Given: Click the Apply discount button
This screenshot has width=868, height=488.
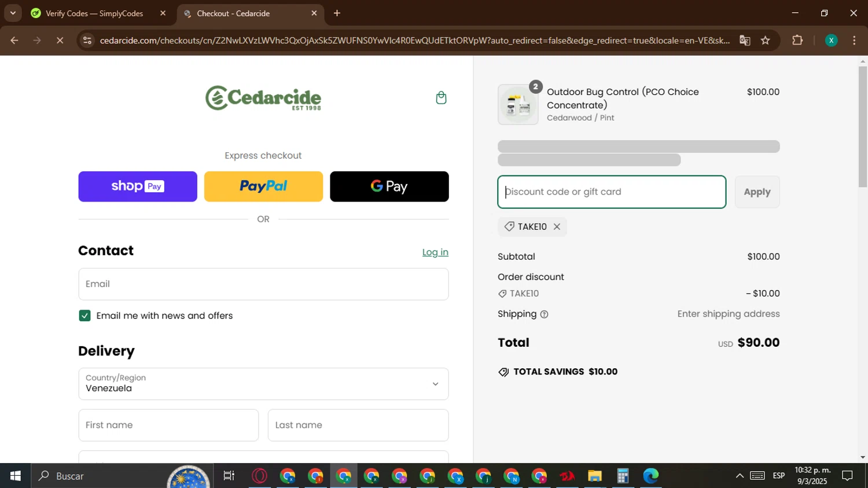Looking at the screenshot, I should [x=757, y=192].
